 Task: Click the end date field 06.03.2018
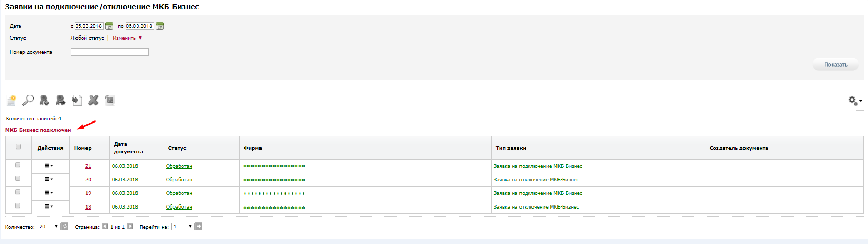coord(140,26)
